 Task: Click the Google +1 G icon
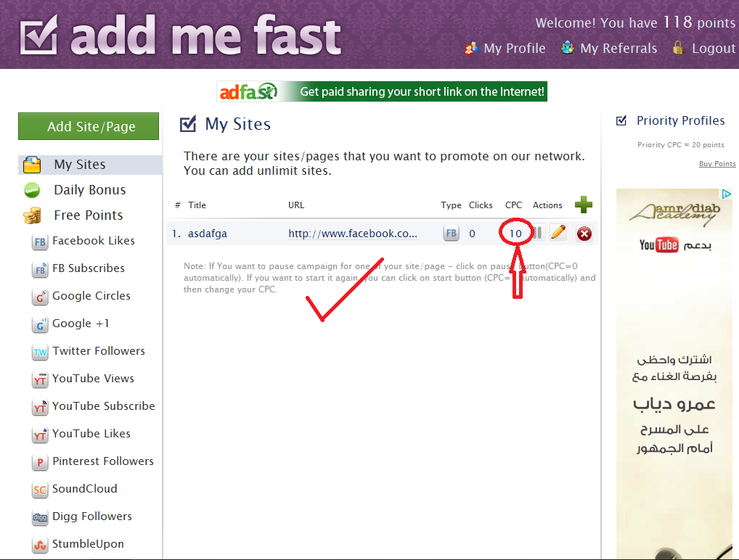(40, 324)
